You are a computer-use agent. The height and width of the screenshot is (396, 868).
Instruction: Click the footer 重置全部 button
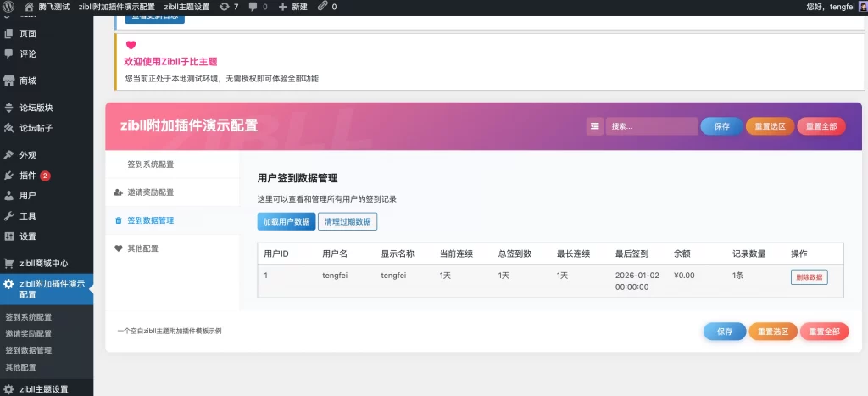[x=824, y=332]
